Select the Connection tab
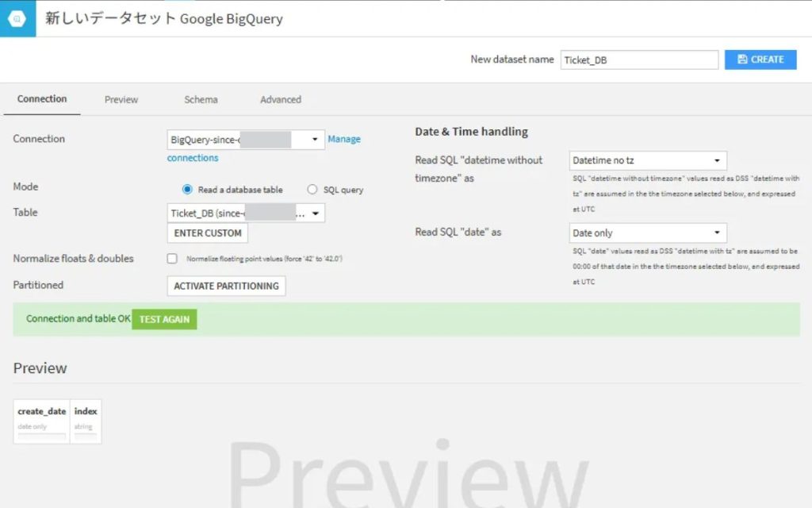The width and height of the screenshot is (812, 508). coord(42,99)
